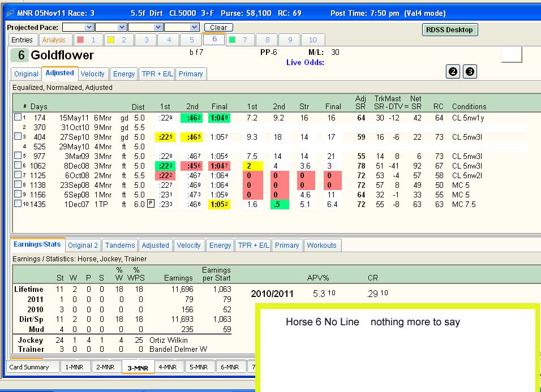Viewport: 541px width, 392px height.
Task: Select horse tab 1 with red swatch
Action: [88, 40]
